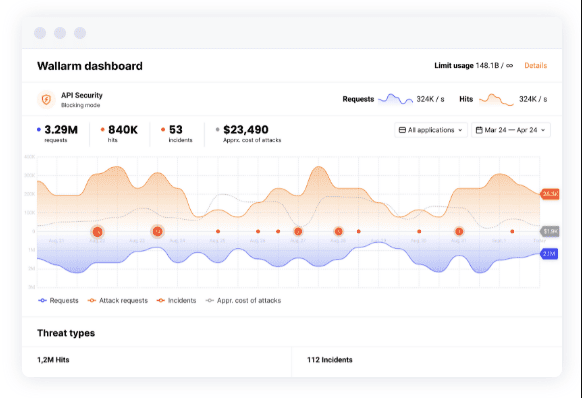Click the Wallarm dashboard title

(90, 66)
